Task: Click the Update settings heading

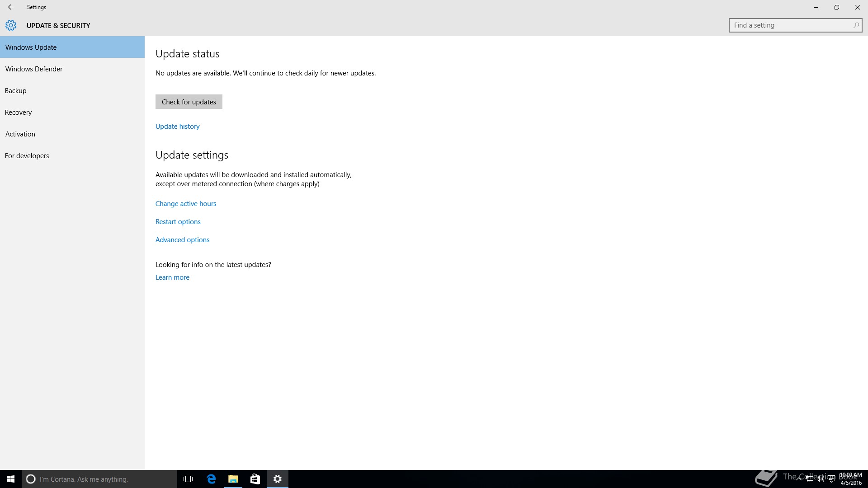Action: 192,155
